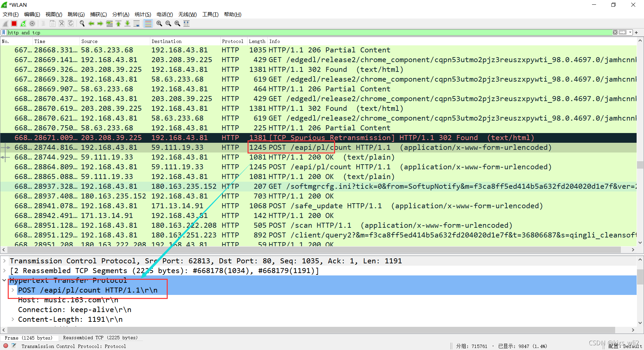The image size is (644, 350).
Task: Jump to the last packet
Action: click(127, 24)
